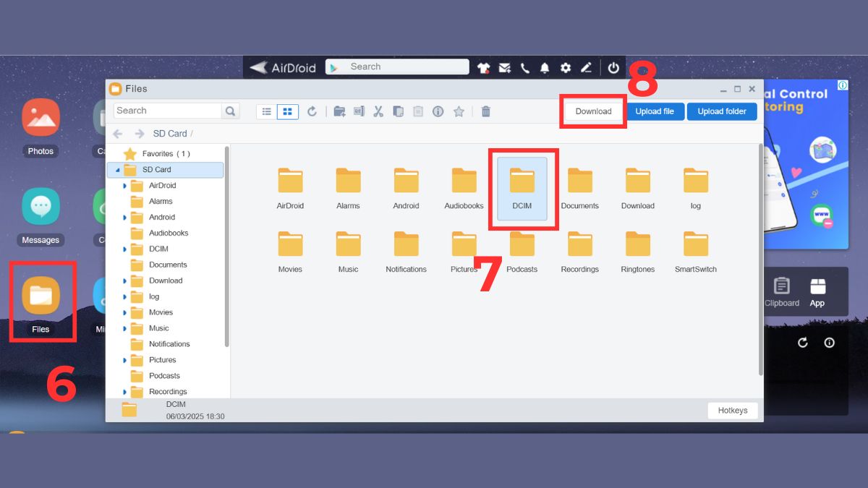Expand Android folder in tree
The width and height of the screenshot is (868, 488).
click(x=124, y=218)
